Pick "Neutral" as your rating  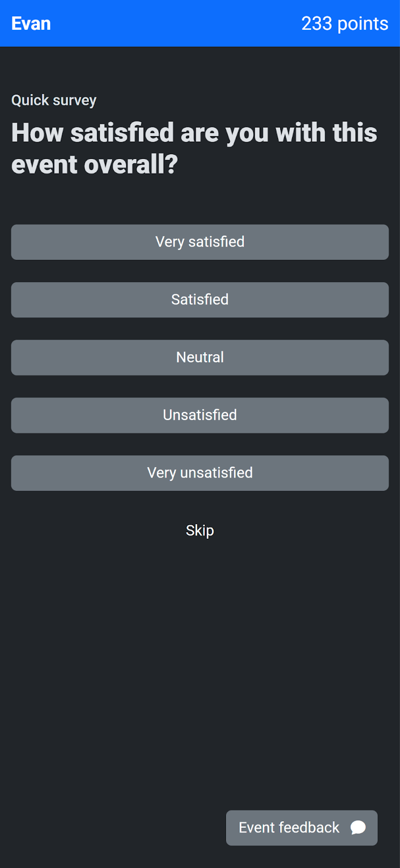[x=200, y=358]
